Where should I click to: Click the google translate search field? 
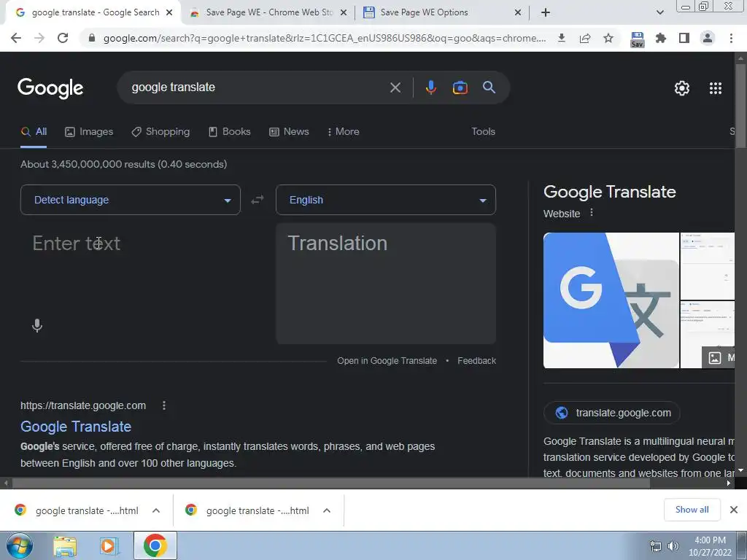tap(258, 87)
